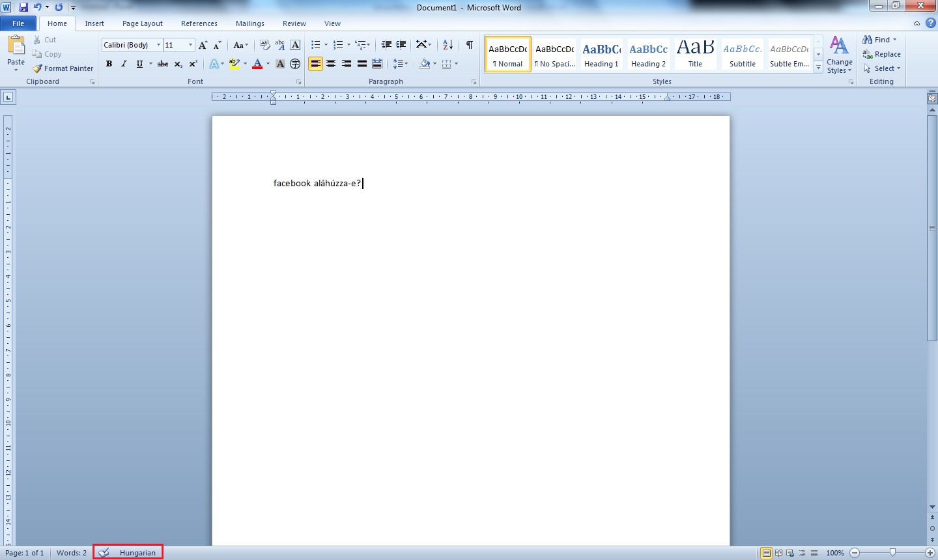Open the Mailings tab
938x560 pixels.
[250, 23]
